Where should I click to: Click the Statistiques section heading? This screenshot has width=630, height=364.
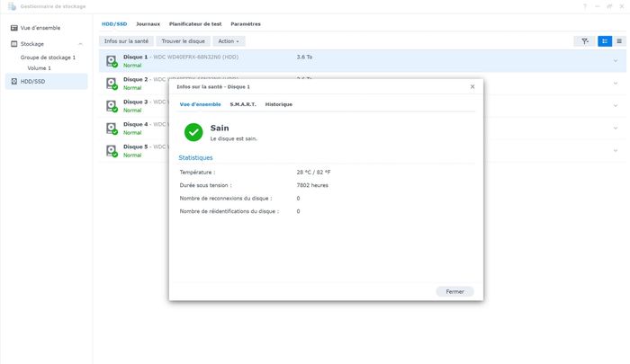[195, 157]
